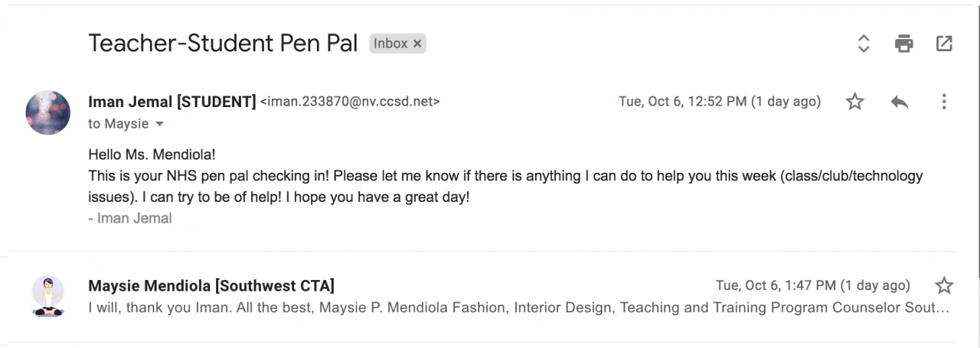Click Maysie Mendiola's avatar image

[48, 296]
